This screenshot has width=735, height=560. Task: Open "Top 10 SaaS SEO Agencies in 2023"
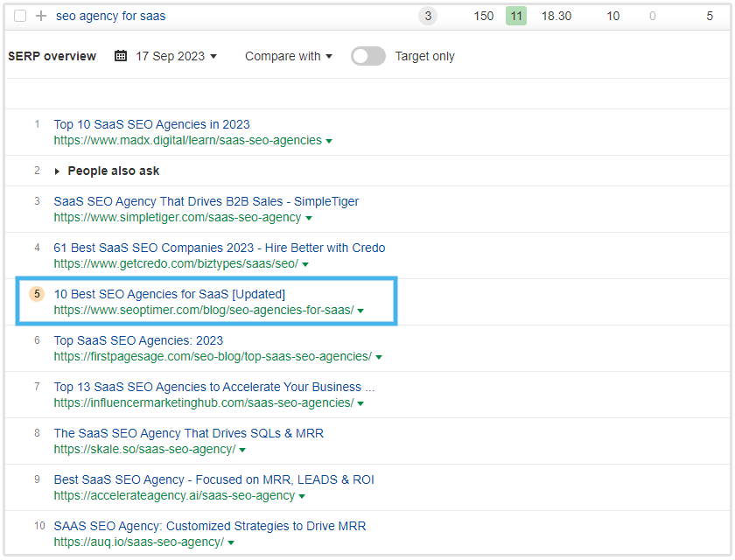tap(151, 124)
